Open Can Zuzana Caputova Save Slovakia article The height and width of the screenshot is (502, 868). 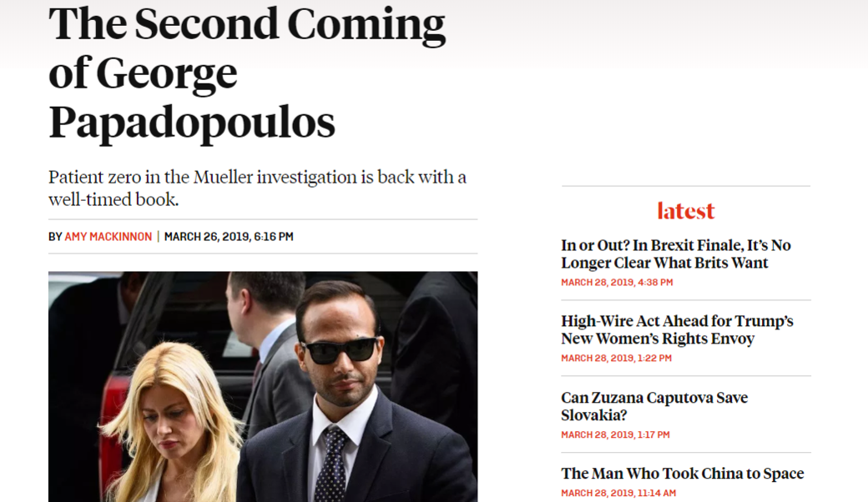click(x=654, y=406)
